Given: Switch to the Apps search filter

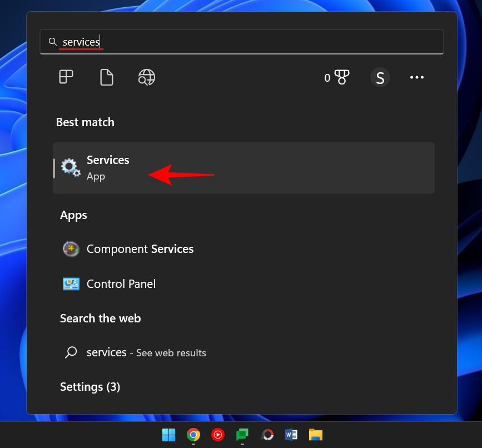Looking at the screenshot, I should (x=66, y=77).
